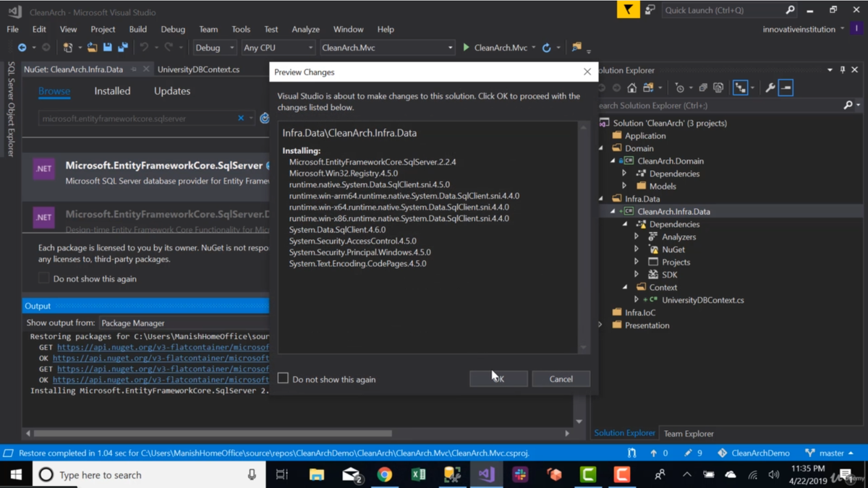Open Chrome from the Windows taskbar
This screenshot has width=868, height=488.
[x=384, y=474]
